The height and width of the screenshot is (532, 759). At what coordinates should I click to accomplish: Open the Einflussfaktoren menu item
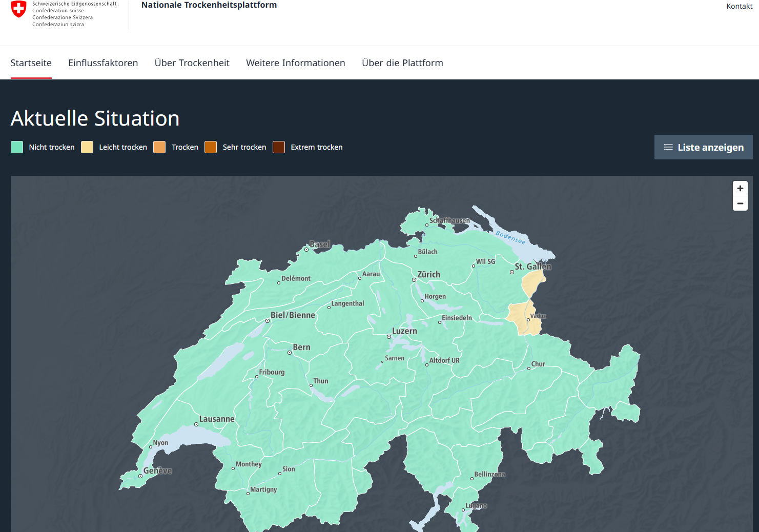(103, 63)
